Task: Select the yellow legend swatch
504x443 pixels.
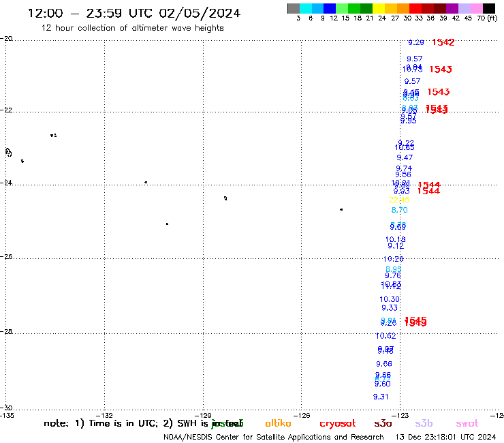Action: coord(379,8)
